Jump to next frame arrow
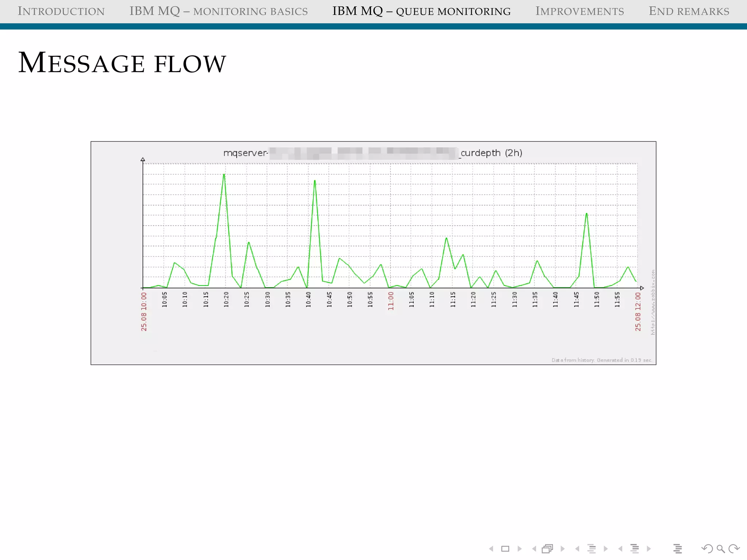 [562, 549]
